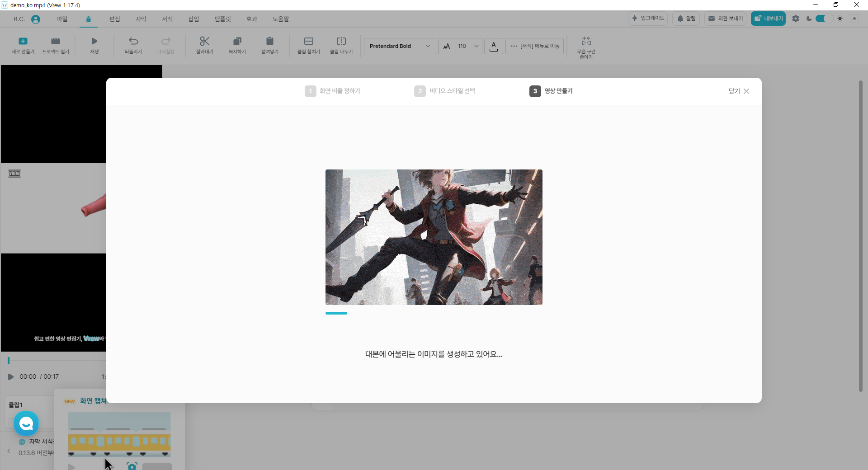Click the 화면 캡쳐 label
The height and width of the screenshot is (470, 868).
[93, 401]
